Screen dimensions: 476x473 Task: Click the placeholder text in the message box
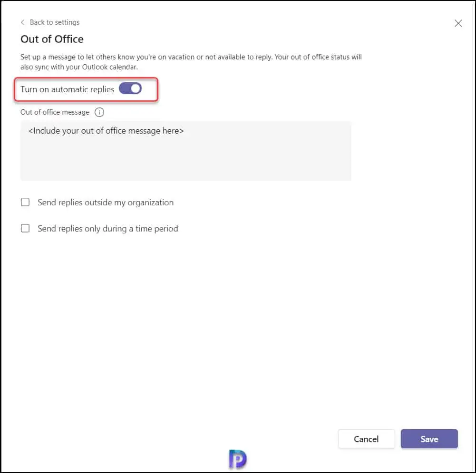click(106, 131)
